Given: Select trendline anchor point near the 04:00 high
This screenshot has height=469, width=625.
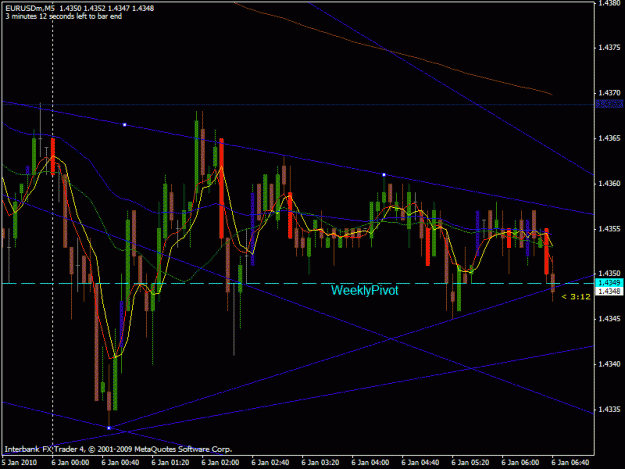Looking at the screenshot, I should (384, 175).
